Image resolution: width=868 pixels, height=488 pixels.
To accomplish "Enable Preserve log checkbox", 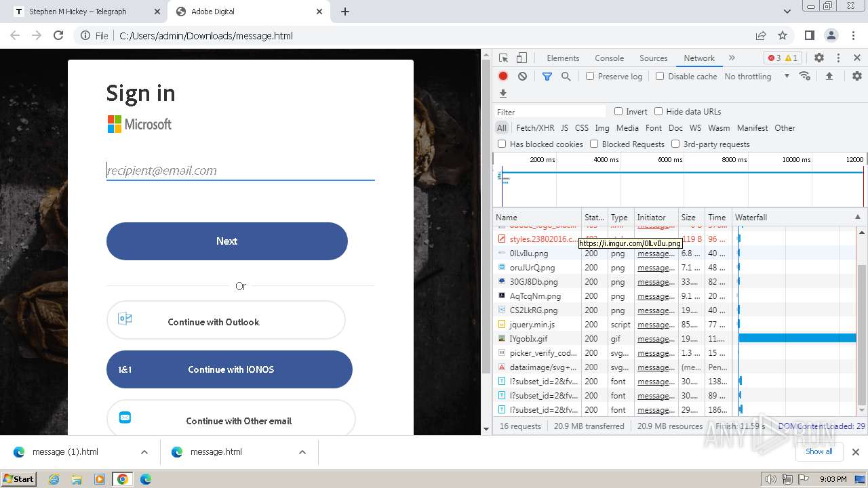I will [x=590, y=76].
